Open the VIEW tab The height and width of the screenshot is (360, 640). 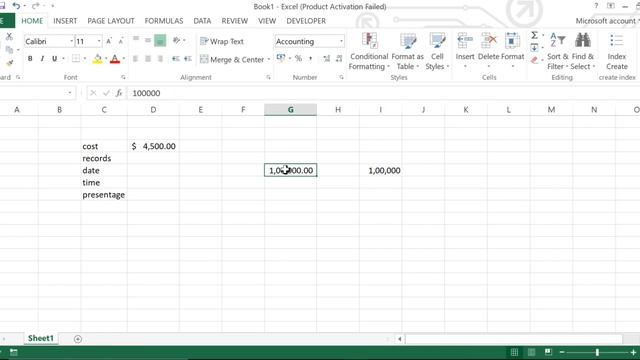pos(267,21)
